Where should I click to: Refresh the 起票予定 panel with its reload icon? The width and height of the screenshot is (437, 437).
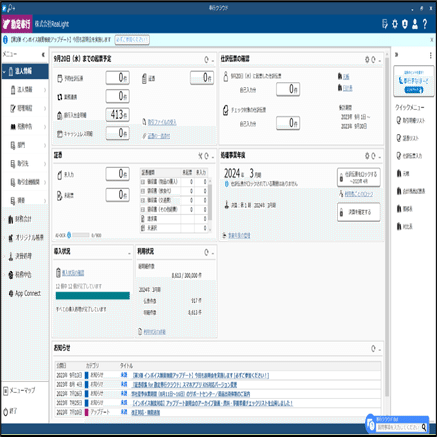(x=206, y=60)
